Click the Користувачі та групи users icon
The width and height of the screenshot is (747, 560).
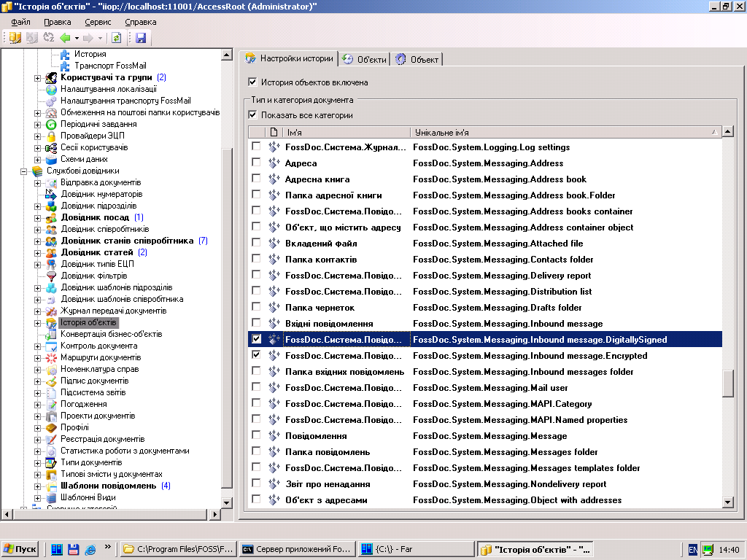[52, 77]
